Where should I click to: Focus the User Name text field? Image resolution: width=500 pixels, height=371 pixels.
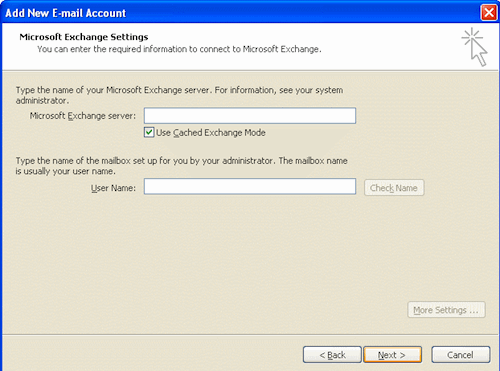(250, 186)
